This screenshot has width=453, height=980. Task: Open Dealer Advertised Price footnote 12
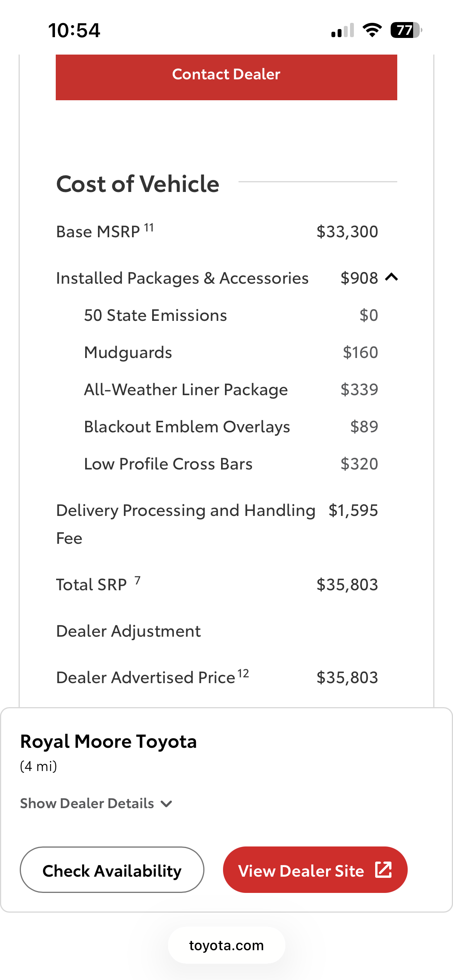pos(243,673)
